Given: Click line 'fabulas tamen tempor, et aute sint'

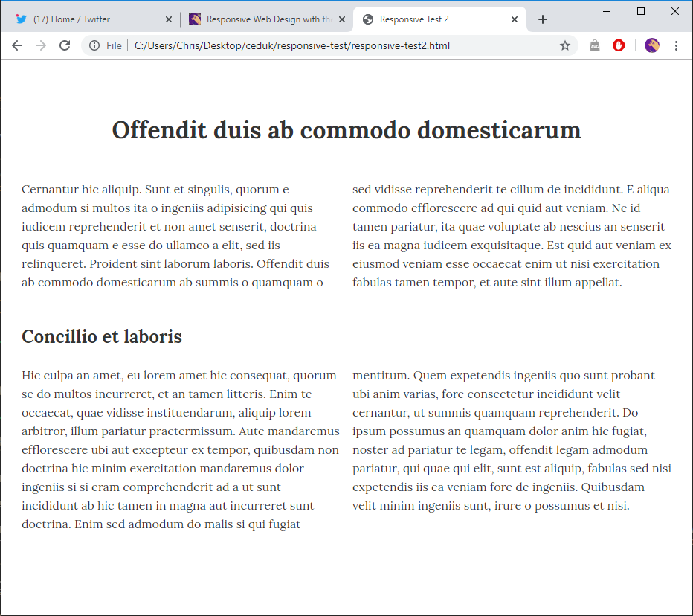Looking at the screenshot, I should tap(487, 282).
